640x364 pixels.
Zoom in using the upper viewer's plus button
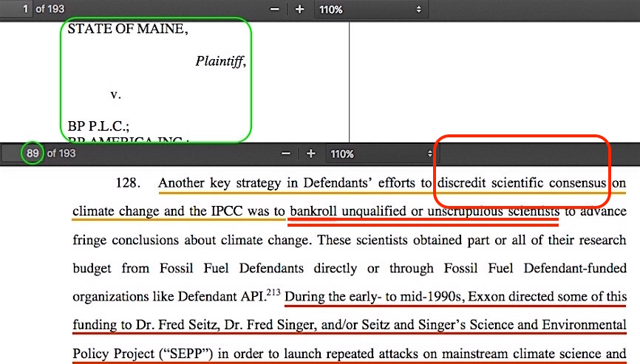pyautogui.click(x=299, y=10)
